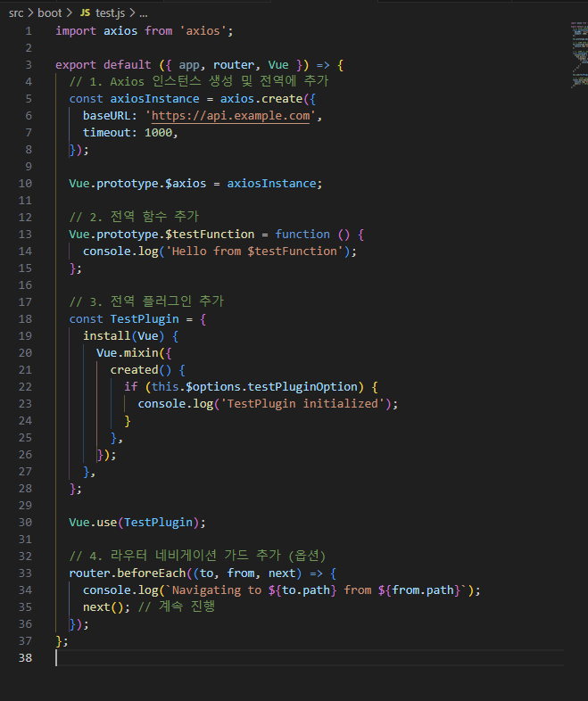Click the 'install(Vue)' method
This screenshot has width=588, height=701.
(x=123, y=335)
